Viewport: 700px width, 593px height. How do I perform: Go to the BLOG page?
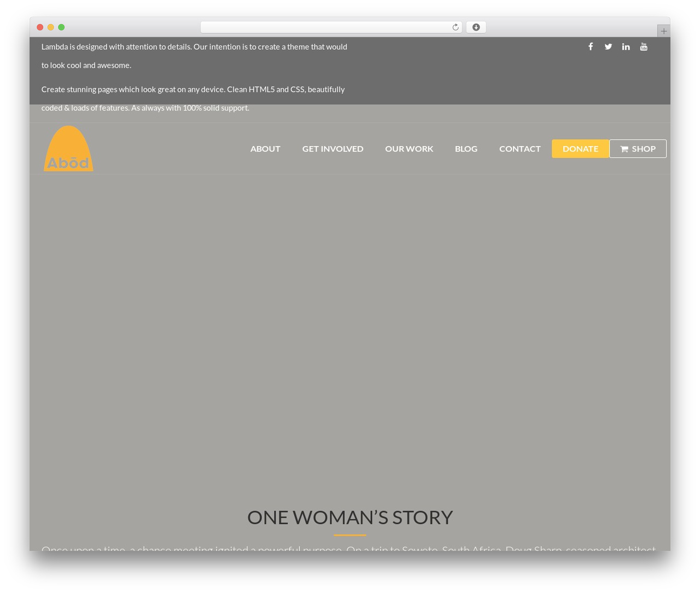pyautogui.click(x=466, y=149)
